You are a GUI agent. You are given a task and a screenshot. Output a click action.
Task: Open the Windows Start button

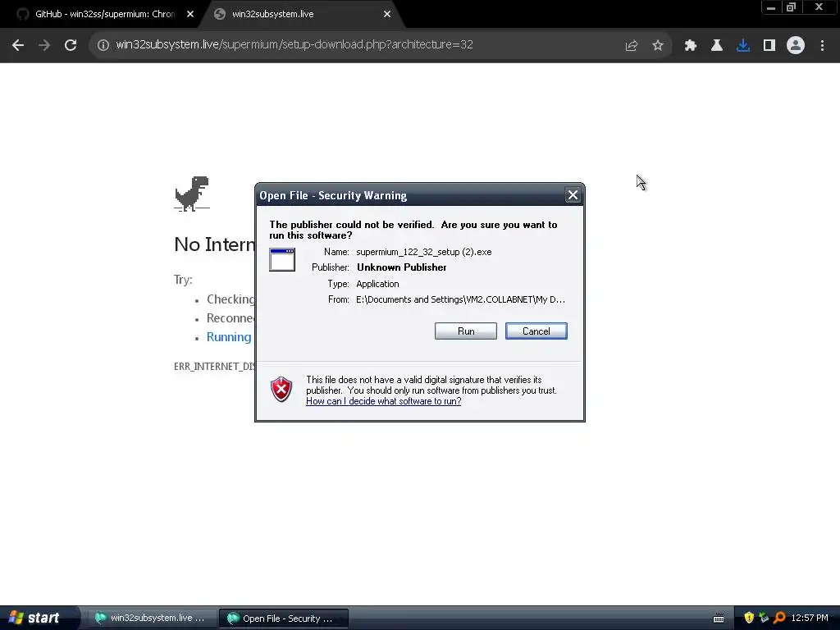coord(34,618)
